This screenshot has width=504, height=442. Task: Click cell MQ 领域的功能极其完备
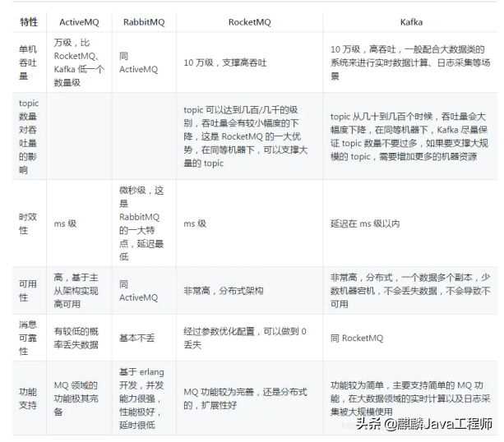(76, 398)
